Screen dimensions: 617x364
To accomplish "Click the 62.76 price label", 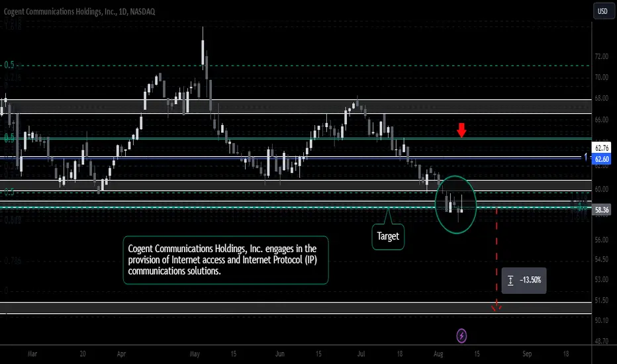I will click(602, 148).
